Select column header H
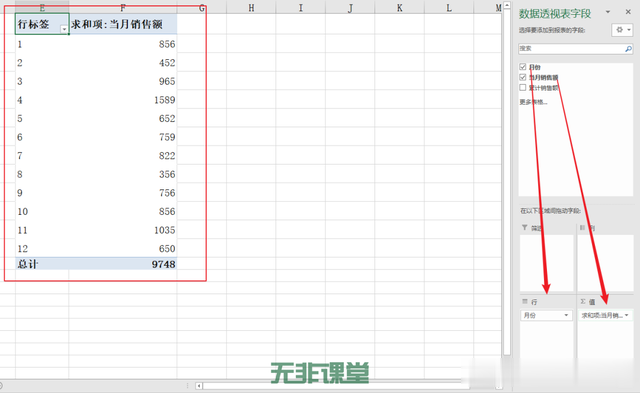640x393 pixels. point(251,7)
